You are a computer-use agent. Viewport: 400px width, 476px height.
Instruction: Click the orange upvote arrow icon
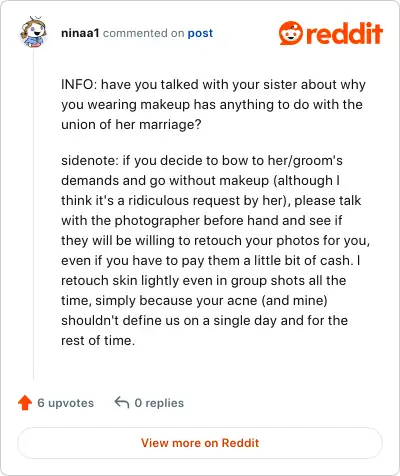(x=25, y=403)
